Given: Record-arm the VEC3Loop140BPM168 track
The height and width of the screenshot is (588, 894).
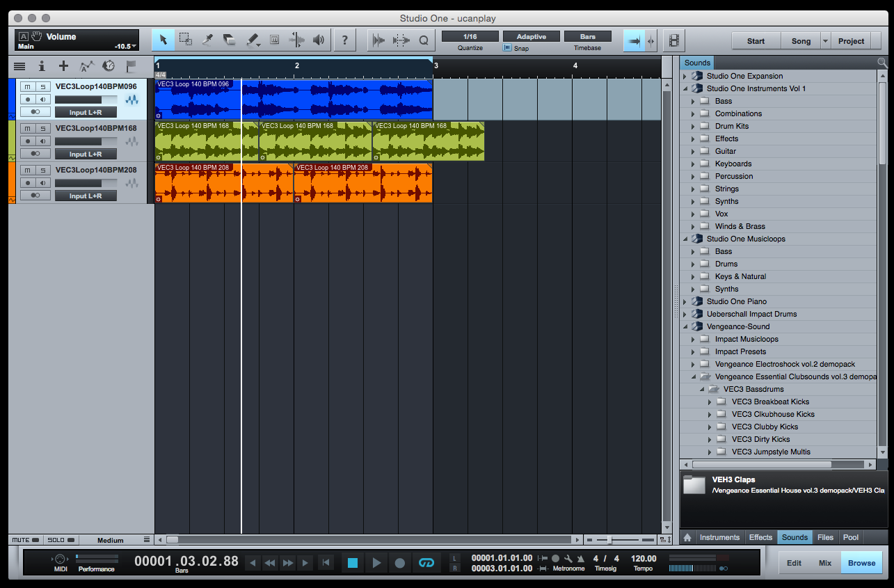Looking at the screenshot, I should pyautogui.click(x=28, y=141).
